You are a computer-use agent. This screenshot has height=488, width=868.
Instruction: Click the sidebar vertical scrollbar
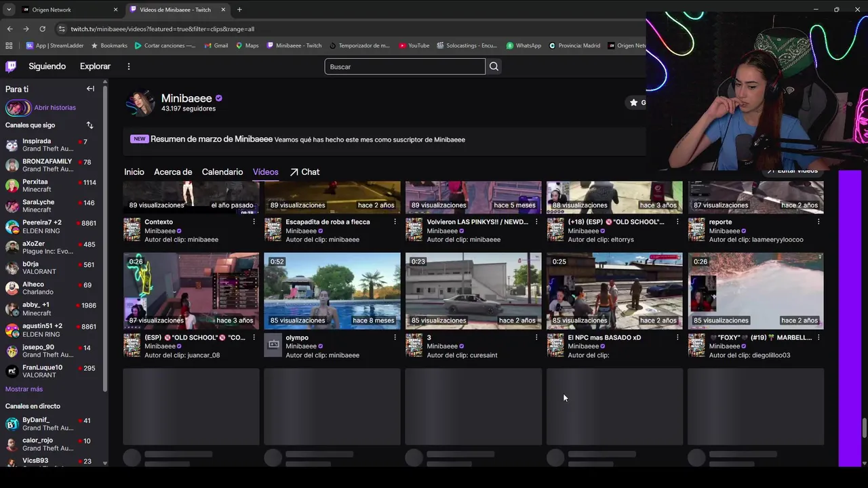coord(105,237)
